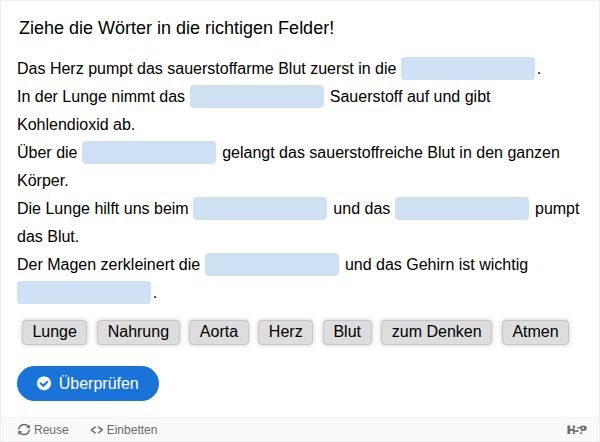The width and height of the screenshot is (600, 442).
Task: Click the embed code brackets icon
Action: 96,430
